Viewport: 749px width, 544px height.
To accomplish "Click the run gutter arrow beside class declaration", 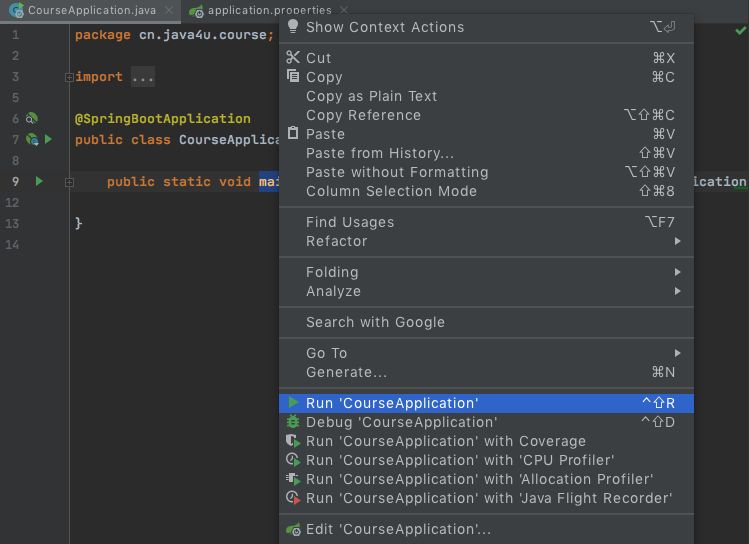I will (x=47, y=139).
